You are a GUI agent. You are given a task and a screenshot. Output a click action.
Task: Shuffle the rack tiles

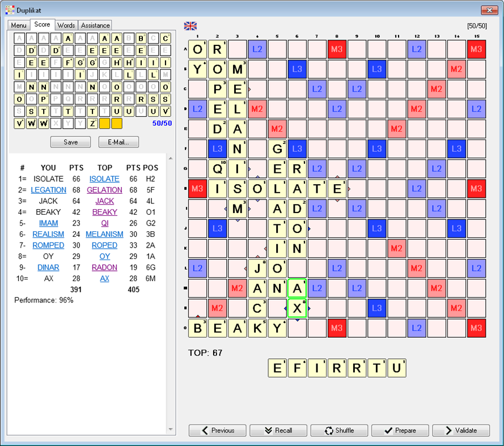(x=339, y=430)
